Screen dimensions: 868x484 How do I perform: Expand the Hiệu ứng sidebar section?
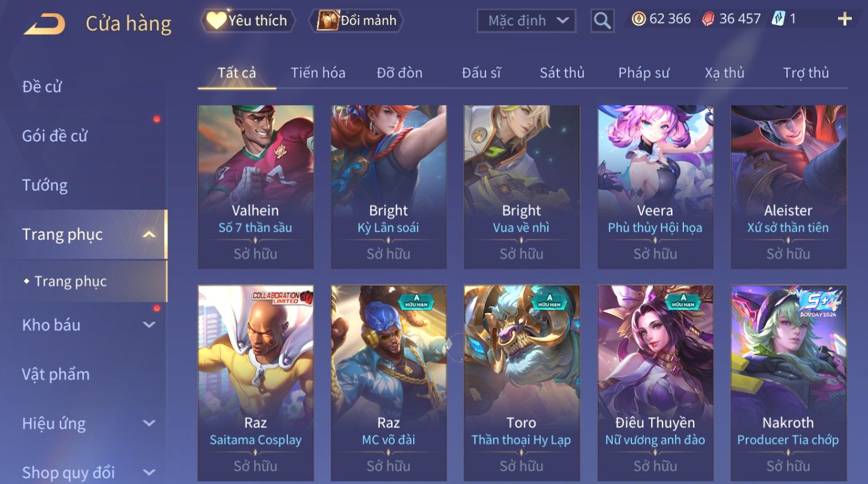pyautogui.click(x=149, y=423)
